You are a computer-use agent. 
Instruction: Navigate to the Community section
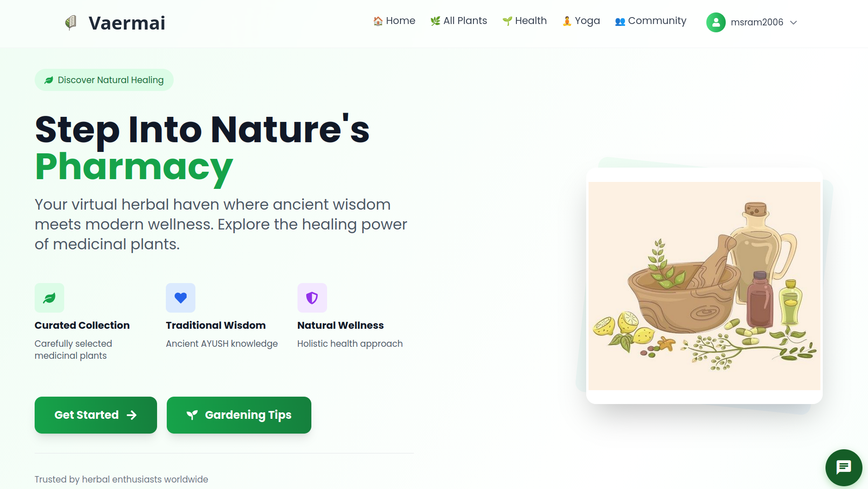click(650, 21)
